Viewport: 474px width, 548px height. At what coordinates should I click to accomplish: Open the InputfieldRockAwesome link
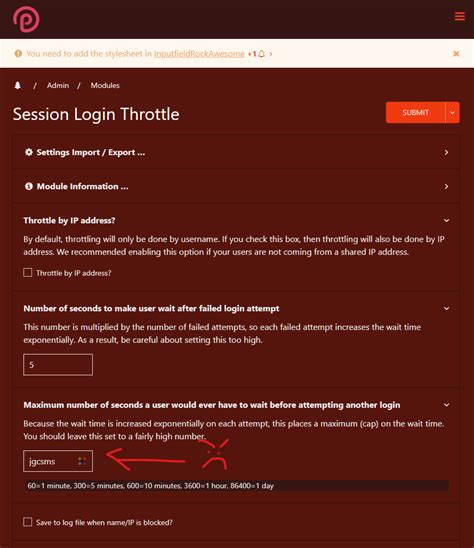coord(199,54)
